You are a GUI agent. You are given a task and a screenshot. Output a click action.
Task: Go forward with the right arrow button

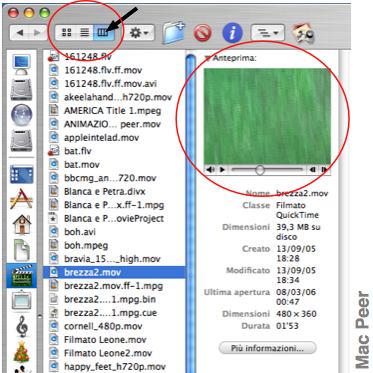pyautogui.click(x=37, y=33)
